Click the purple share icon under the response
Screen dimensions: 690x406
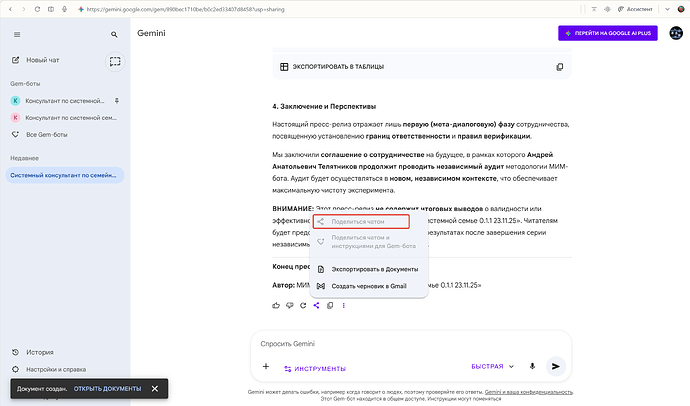click(316, 305)
